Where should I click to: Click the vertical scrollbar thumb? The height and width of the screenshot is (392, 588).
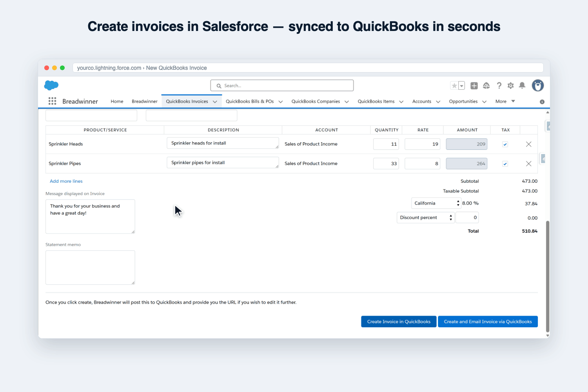(x=548, y=276)
